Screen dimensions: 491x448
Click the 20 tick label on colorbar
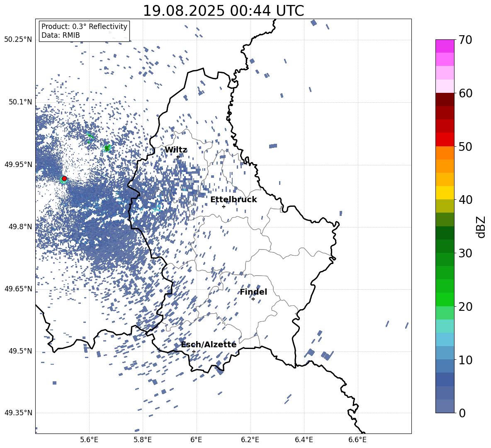pyautogui.click(x=465, y=307)
